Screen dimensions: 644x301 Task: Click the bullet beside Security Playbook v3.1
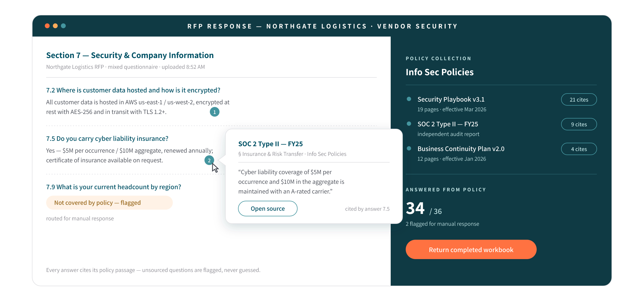409,99
